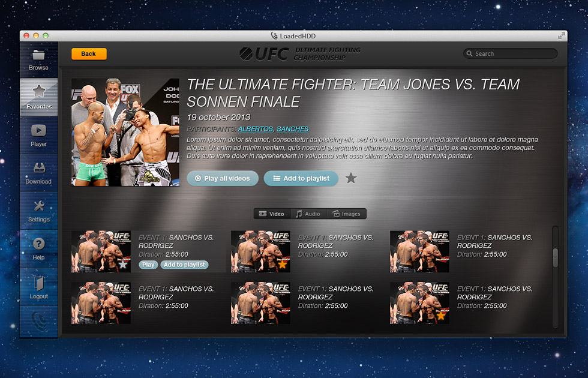The width and height of the screenshot is (588, 378).
Task: Click the small Play button for first event
Action: click(x=148, y=265)
